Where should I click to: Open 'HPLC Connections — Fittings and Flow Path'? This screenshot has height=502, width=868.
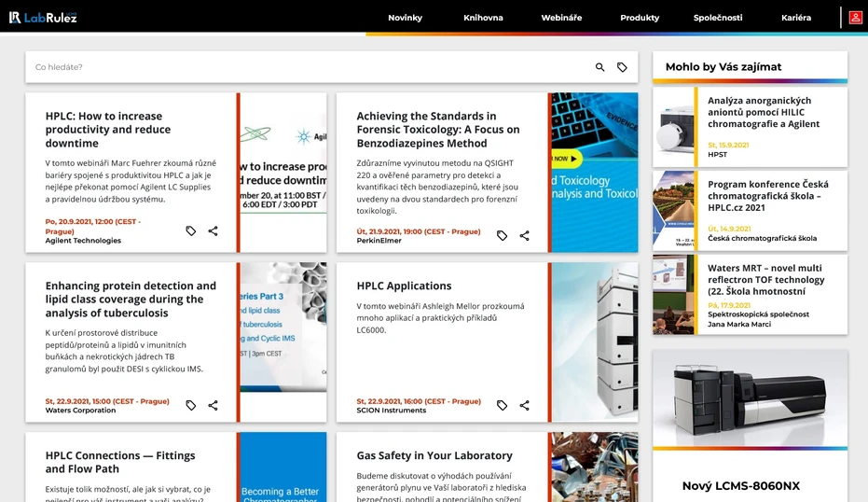click(x=120, y=462)
